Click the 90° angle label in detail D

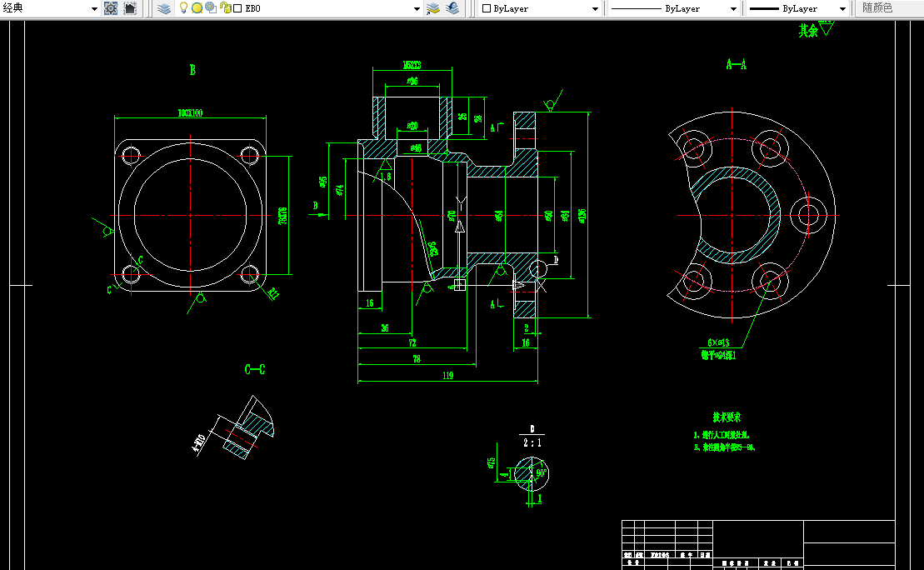[x=541, y=472]
